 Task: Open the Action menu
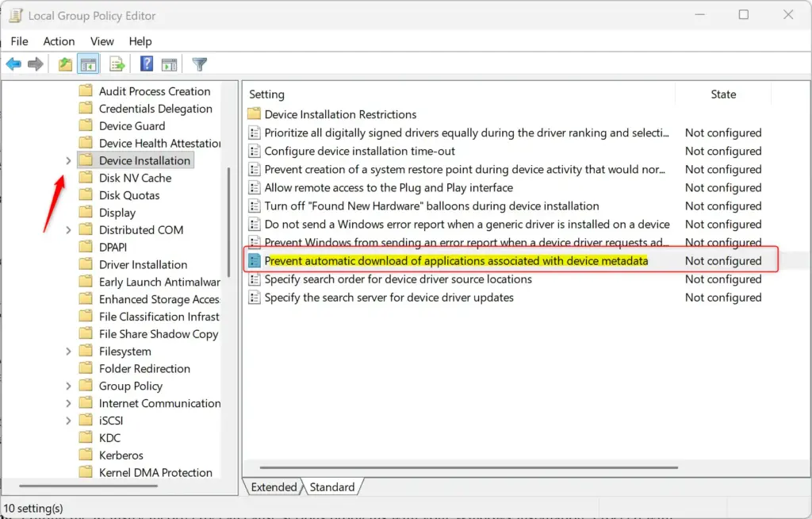coord(59,41)
